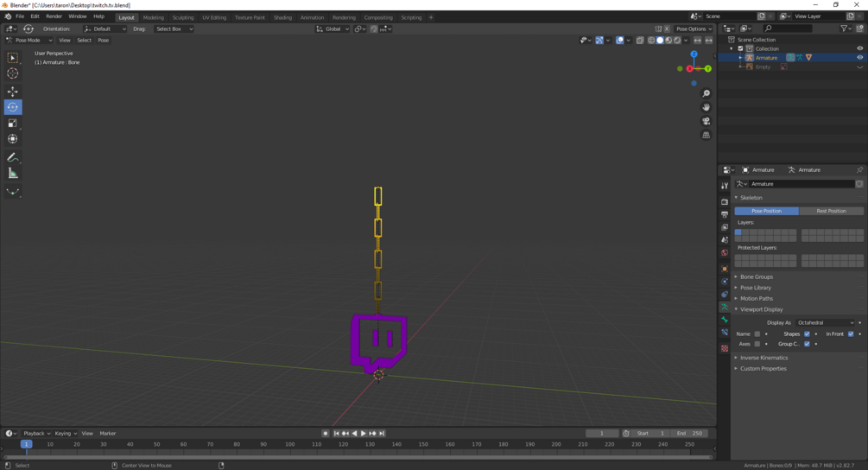Open the Object properties tab icon
This screenshot has height=470, width=868.
pyautogui.click(x=724, y=269)
